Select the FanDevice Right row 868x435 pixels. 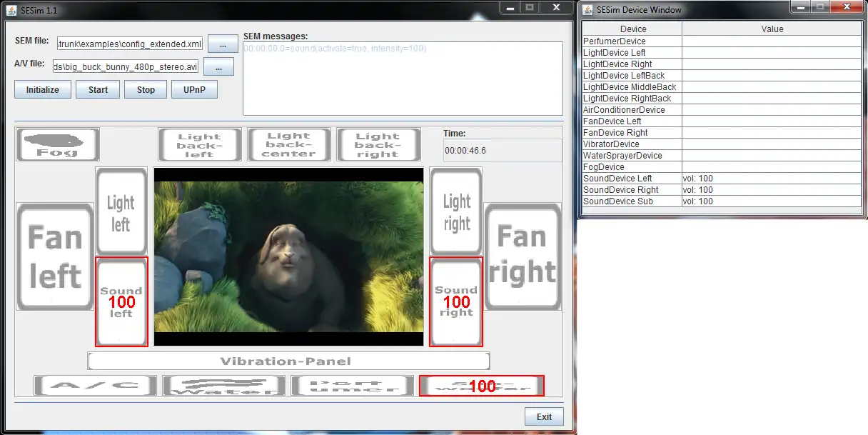pos(722,133)
